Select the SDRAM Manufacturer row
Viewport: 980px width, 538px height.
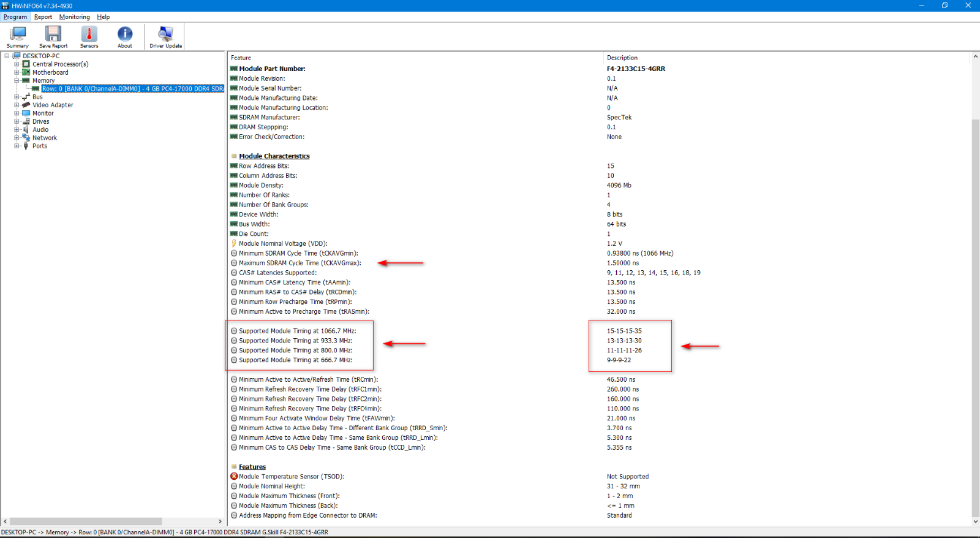tap(600, 117)
